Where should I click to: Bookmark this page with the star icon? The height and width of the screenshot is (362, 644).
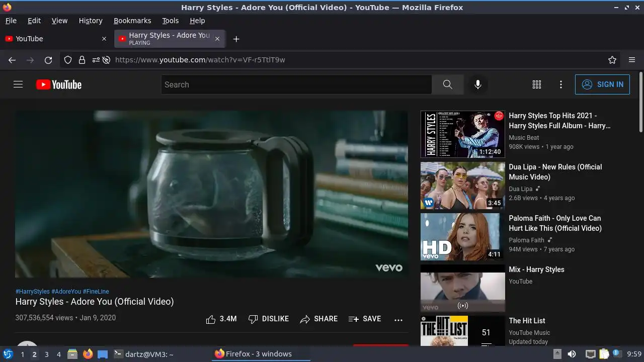tap(612, 60)
